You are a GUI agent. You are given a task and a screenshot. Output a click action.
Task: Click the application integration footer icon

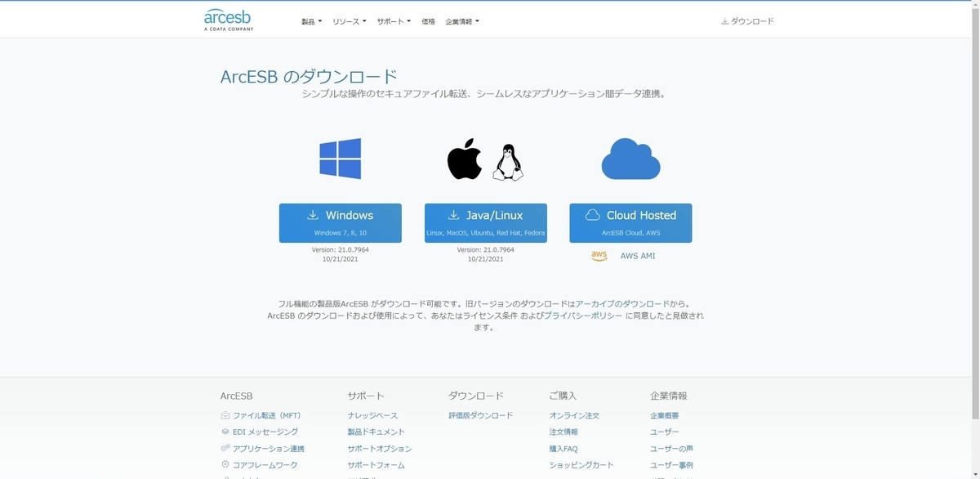coord(225,449)
